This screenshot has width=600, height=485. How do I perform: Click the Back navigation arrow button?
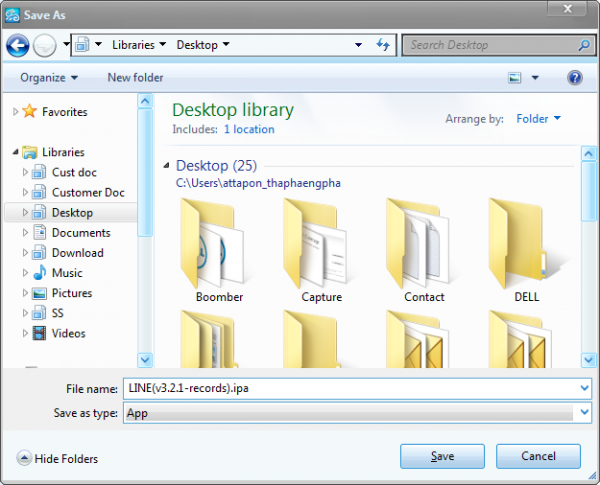click(x=18, y=45)
